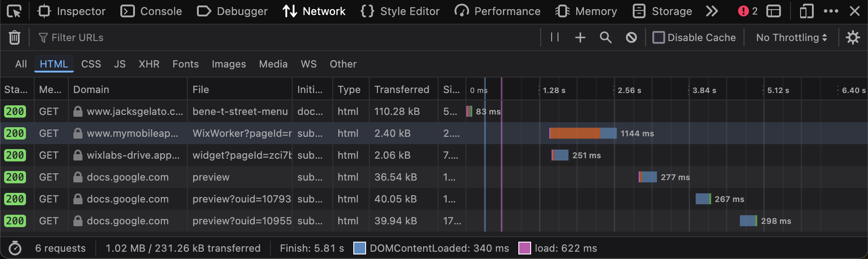Expand more tools chevron menu
868x259 pixels.
point(712,11)
